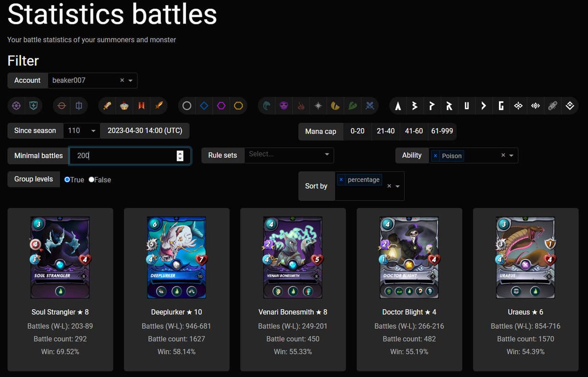The height and width of the screenshot is (377, 588).
Task: Remove the percentage sort tag
Action: pyautogui.click(x=341, y=180)
